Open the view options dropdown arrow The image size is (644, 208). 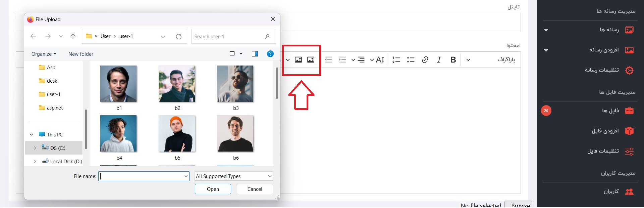(x=241, y=54)
